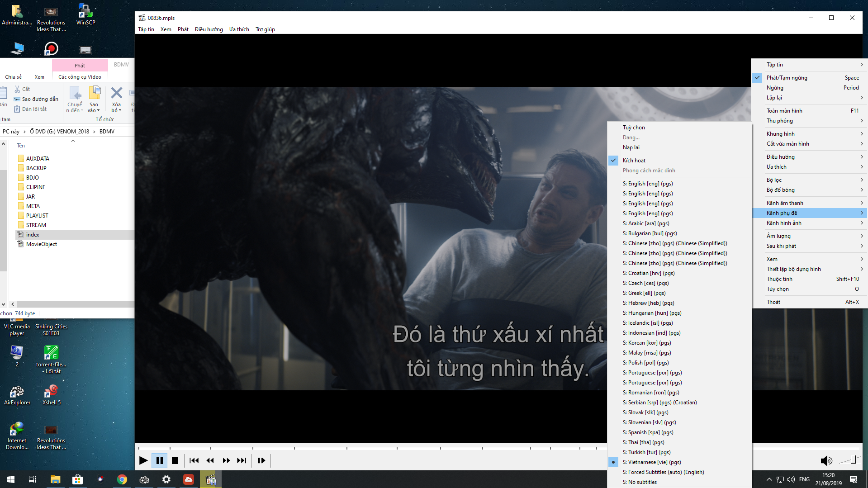Image resolution: width=868 pixels, height=488 pixels.
Task: Skip to previous chapter in the player
Action: [x=194, y=460]
